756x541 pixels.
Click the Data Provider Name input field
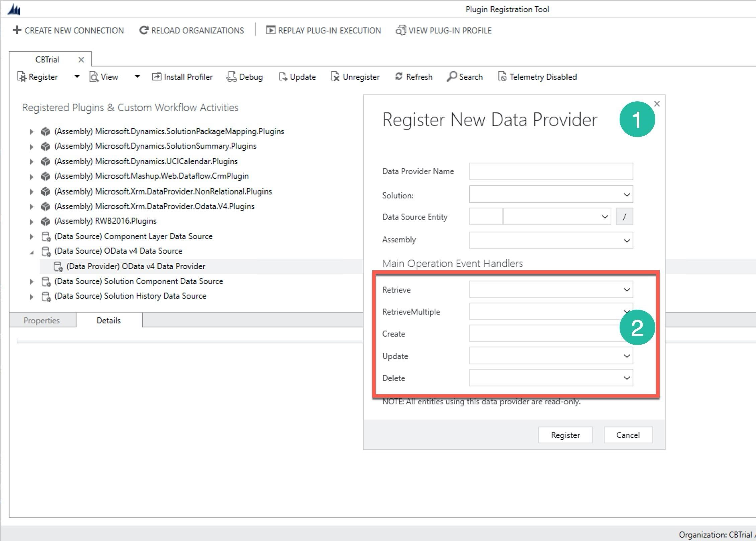pyautogui.click(x=551, y=171)
